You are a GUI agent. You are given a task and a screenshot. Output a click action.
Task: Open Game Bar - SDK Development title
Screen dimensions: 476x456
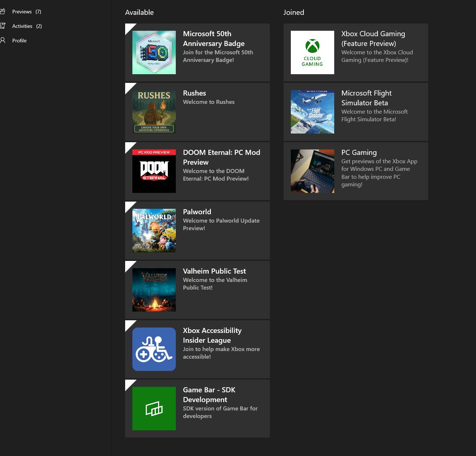(x=209, y=394)
